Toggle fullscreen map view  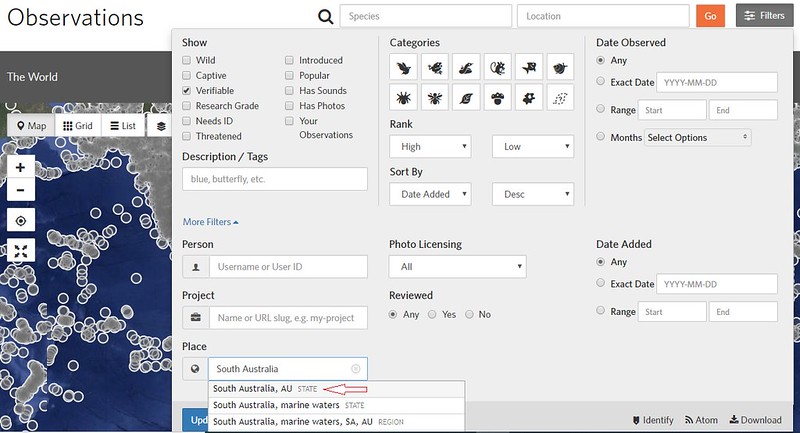pos(21,251)
